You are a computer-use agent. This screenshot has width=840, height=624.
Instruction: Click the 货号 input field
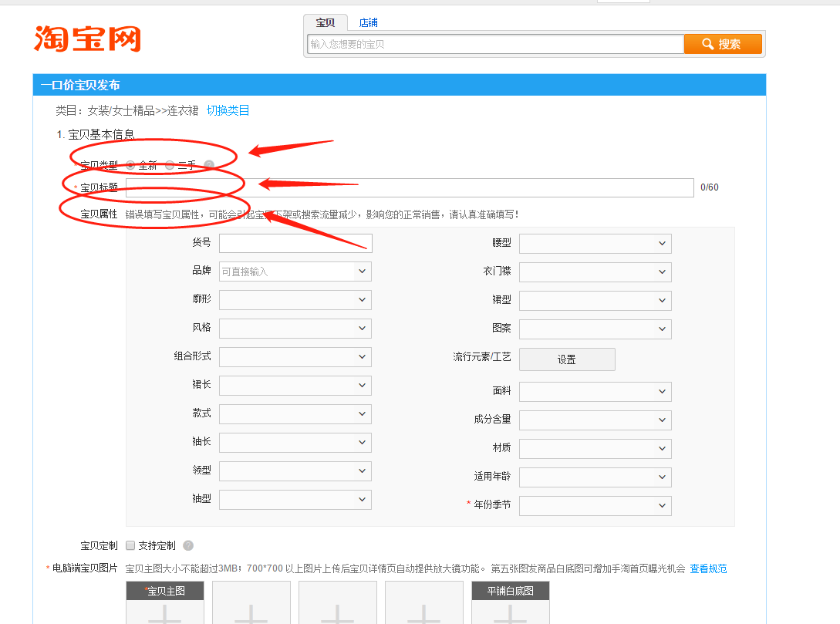tap(295, 242)
